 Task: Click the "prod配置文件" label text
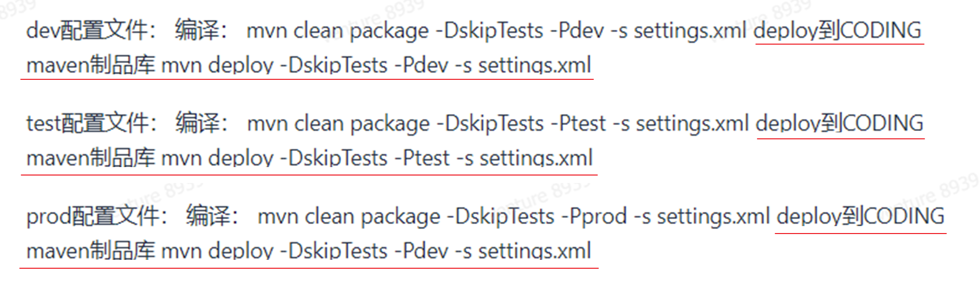click(x=93, y=216)
